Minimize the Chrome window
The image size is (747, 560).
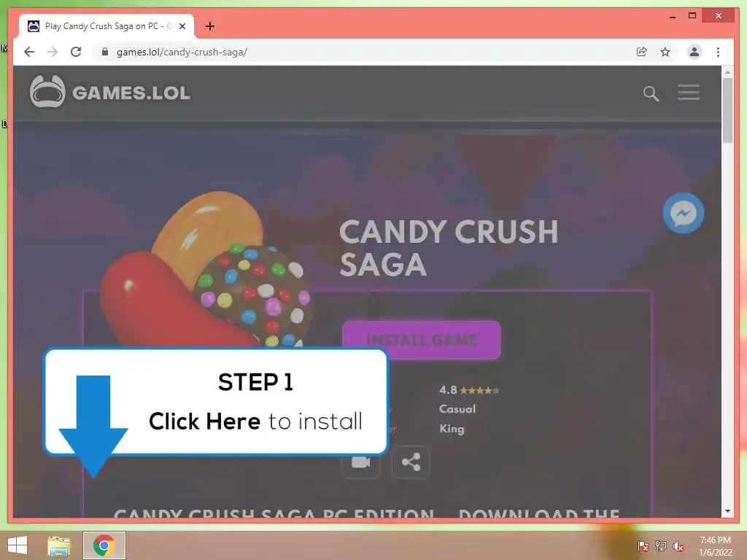pos(672,16)
